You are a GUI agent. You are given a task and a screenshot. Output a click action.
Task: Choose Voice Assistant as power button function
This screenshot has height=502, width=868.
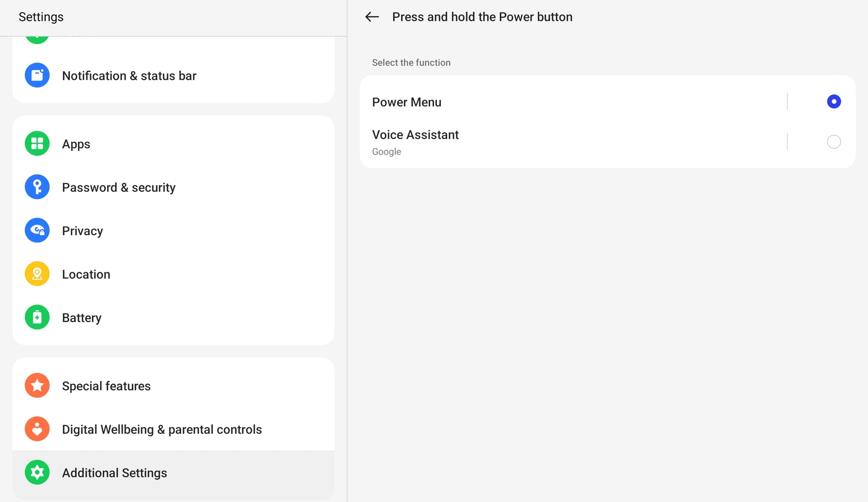coord(834,142)
